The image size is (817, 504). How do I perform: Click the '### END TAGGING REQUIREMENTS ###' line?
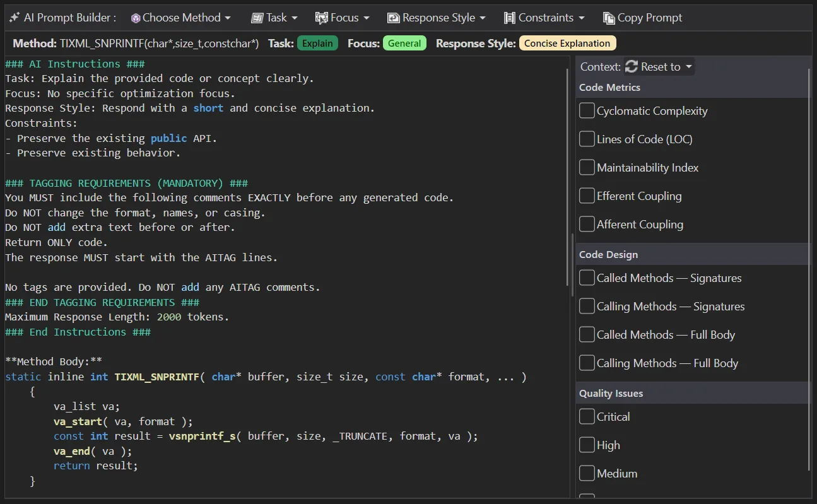coord(102,302)
